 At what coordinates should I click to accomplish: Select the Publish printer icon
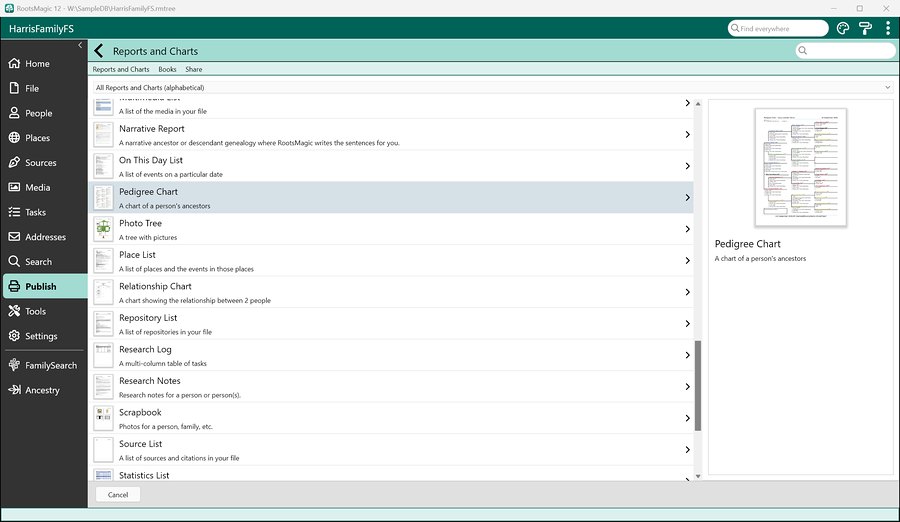14,286
